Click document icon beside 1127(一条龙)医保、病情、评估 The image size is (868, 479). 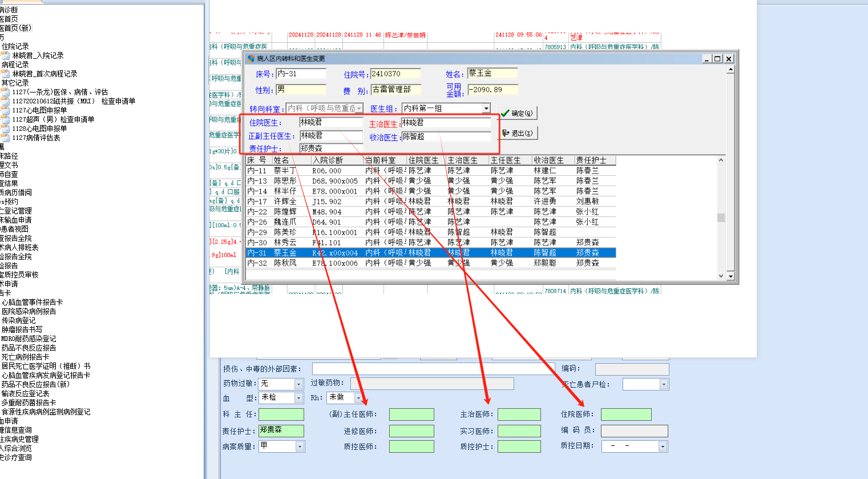pyautogui.click(x=5, y=92)
